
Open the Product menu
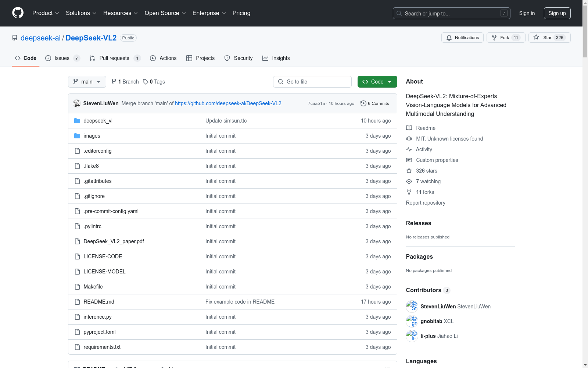pyautogui.click(x=46, y=13)
